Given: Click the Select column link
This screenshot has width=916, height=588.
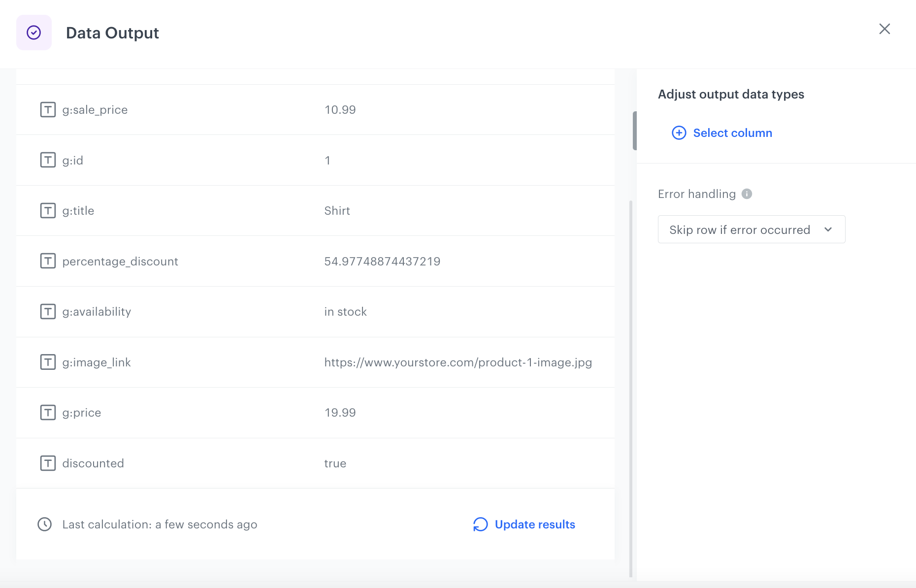Looking at the screenshot, I should [x=732, y=133].
